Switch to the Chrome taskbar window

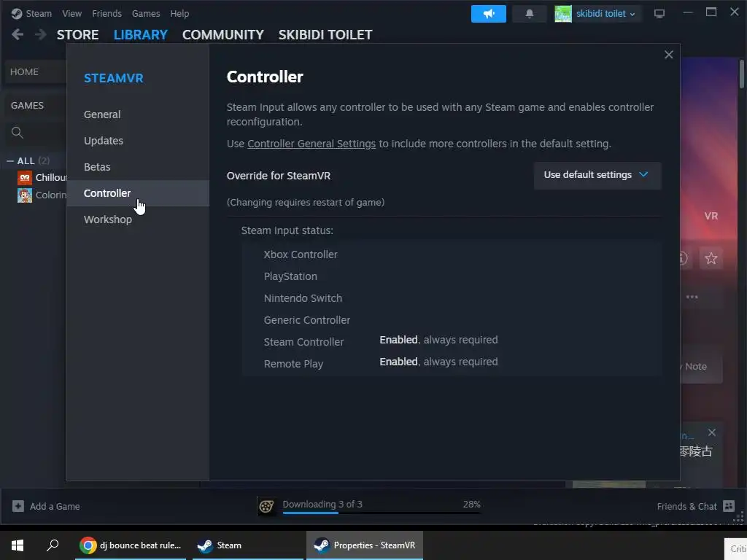coord(131,545)
